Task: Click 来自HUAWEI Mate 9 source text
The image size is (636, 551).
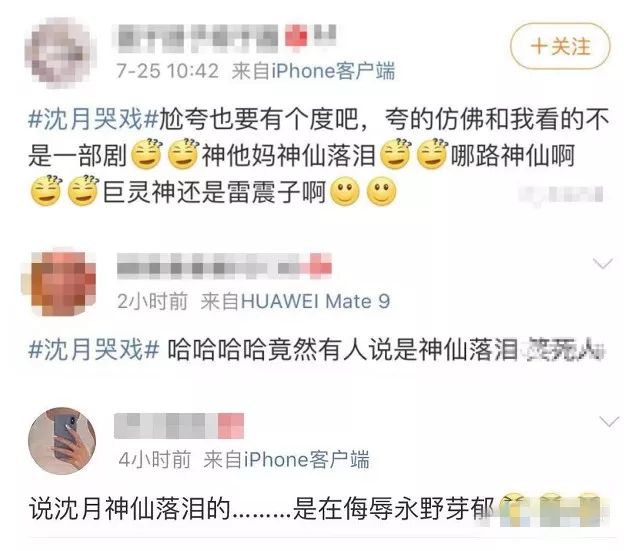Action: tap(295, 301)
